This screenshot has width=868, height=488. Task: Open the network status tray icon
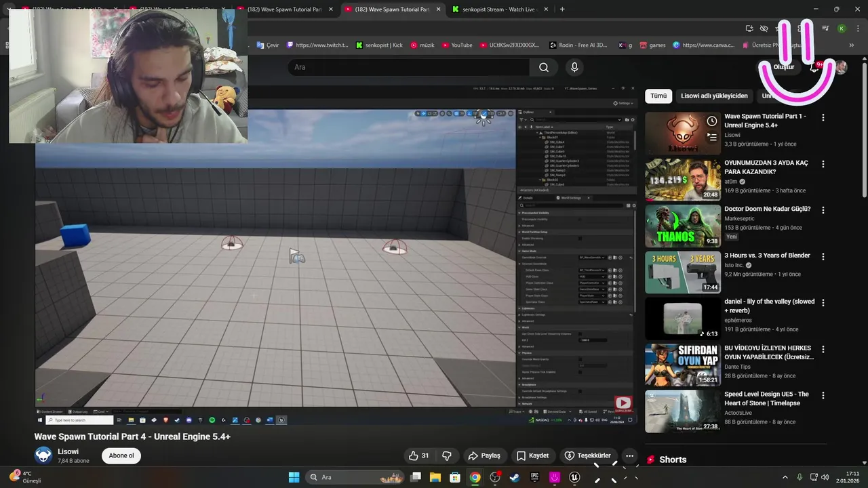click(x=814, y=477)
